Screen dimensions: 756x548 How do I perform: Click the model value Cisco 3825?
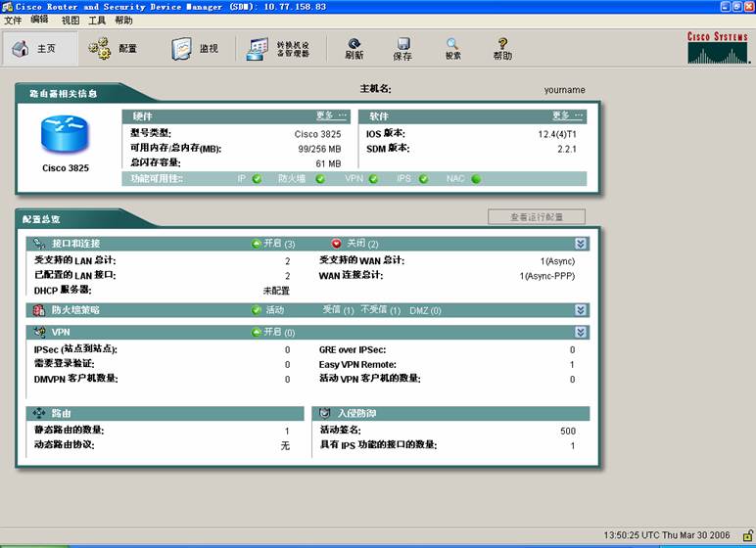pos(317,134)
